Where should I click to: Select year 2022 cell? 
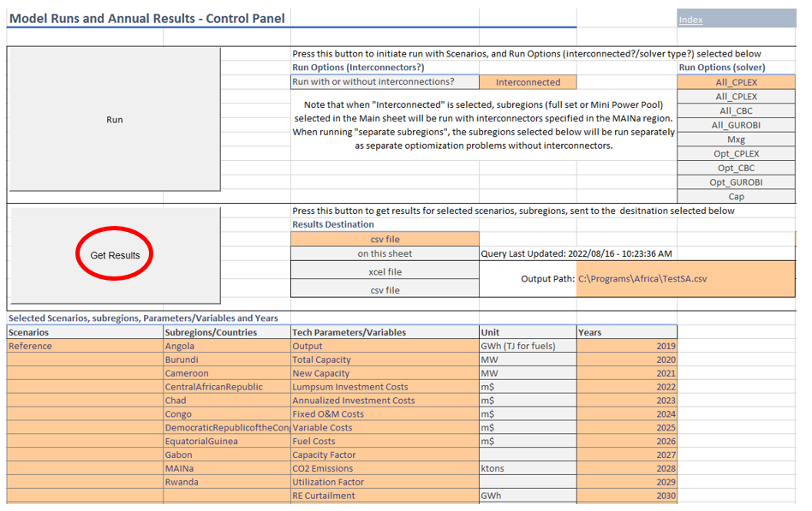pyautogui.click(x=627, y=387)
